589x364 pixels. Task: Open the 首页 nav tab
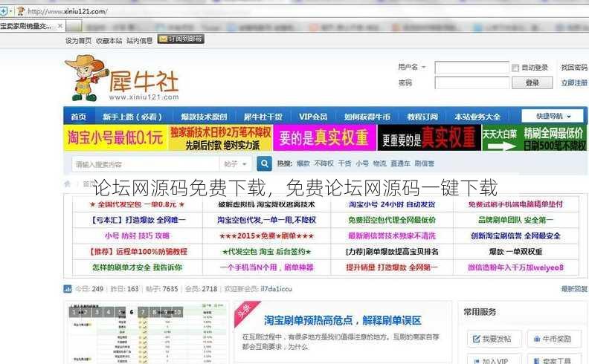point(79,117)
